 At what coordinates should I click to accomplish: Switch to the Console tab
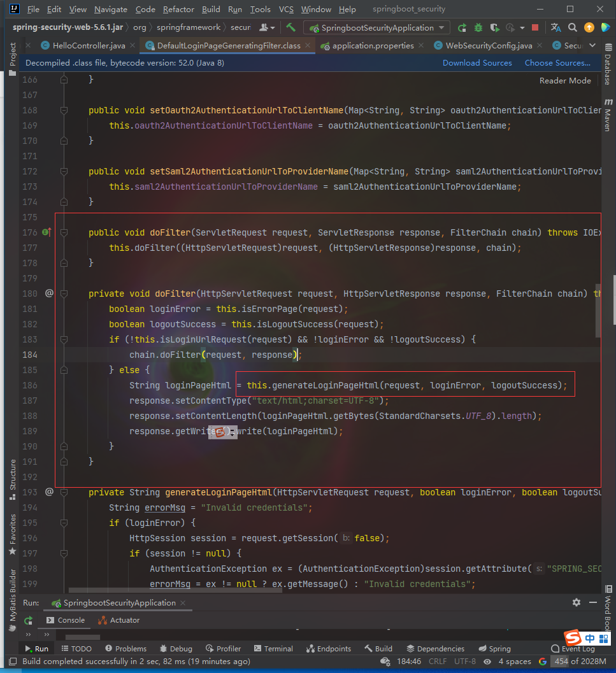pos(65,620)
